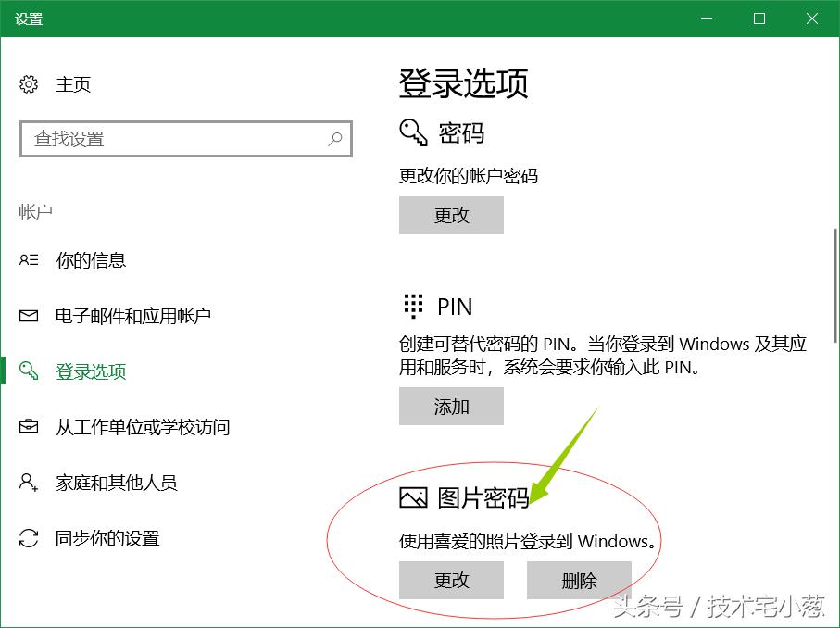Open 主页 from the sidebar

73,84
